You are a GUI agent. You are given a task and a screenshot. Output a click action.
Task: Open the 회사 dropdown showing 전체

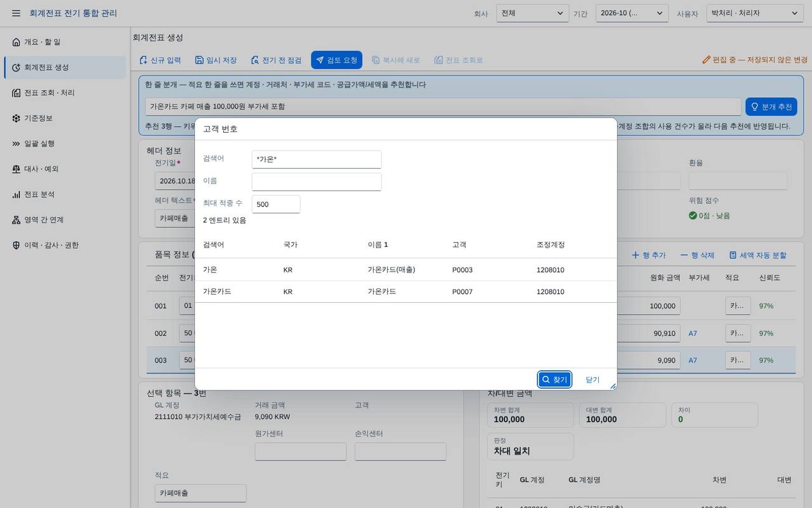pyautogui.click(x=533, y=13)
